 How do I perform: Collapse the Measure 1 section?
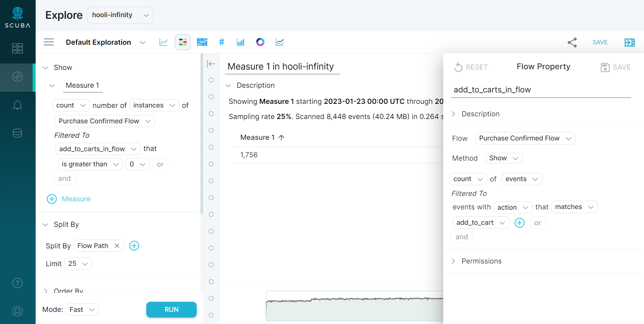click(x=52, y=85)
